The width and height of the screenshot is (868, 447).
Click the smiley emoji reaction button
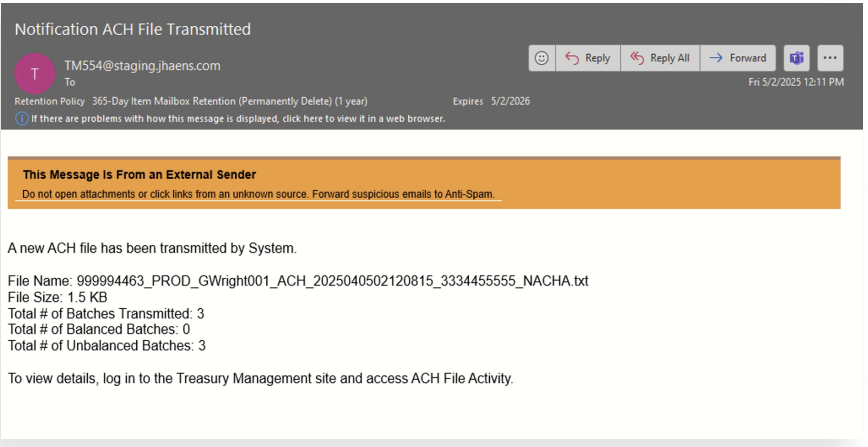point(541,58)
